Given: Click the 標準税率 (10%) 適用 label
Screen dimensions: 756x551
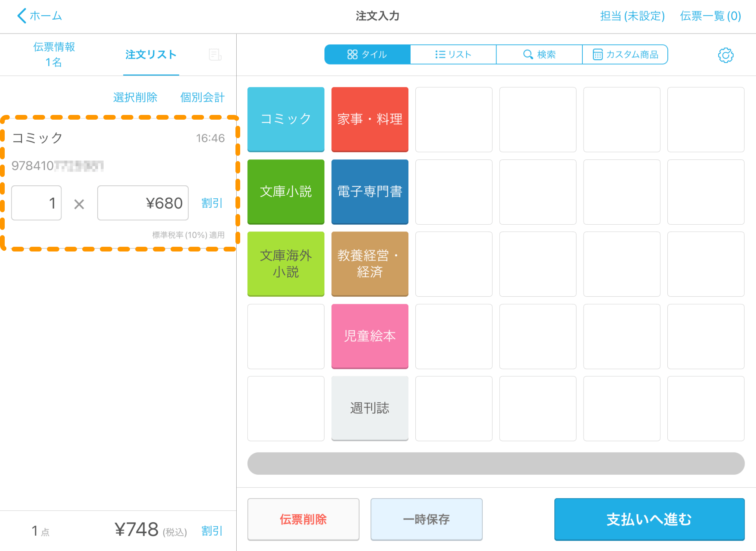Looking at the screenshot, I should (188, 235).
